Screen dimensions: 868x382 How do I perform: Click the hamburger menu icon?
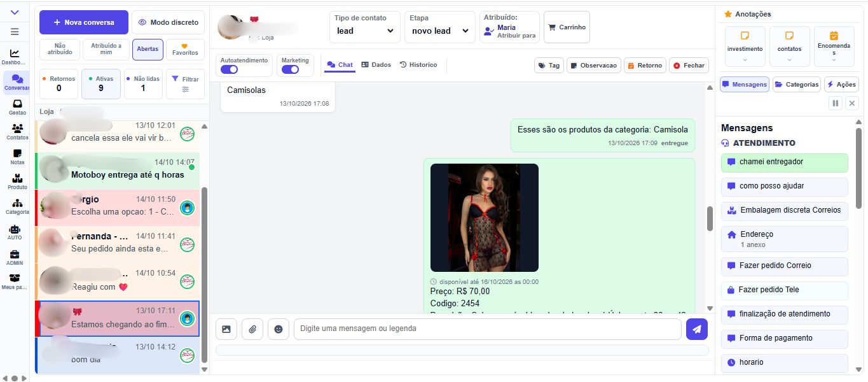pyautogui.click(x=15, y=32)
